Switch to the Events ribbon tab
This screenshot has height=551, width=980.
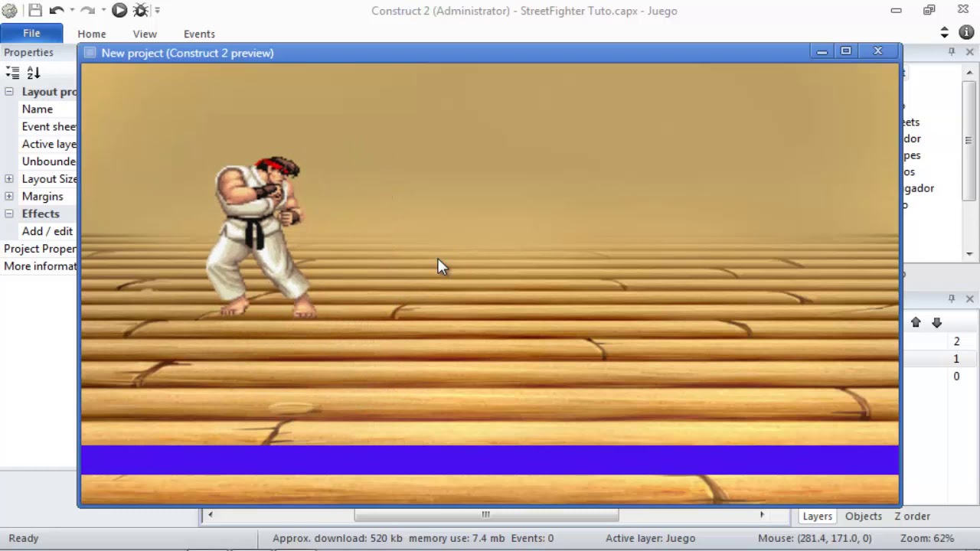tap(199, 34)
